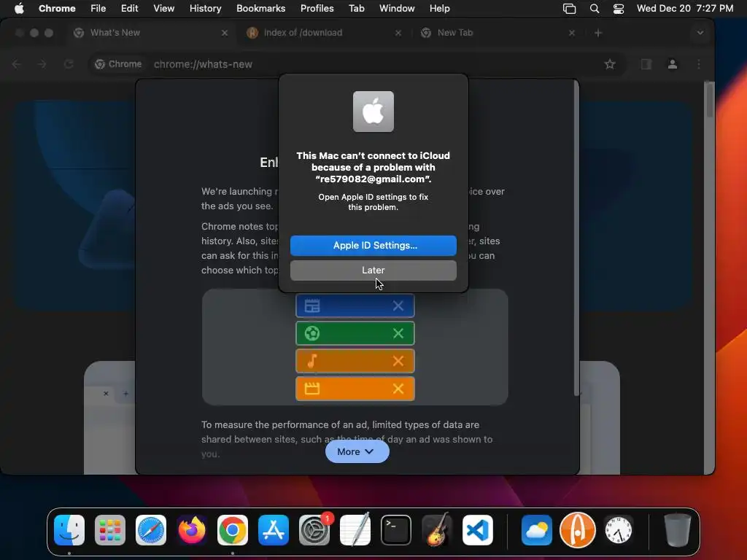Screen dimensions: 747x560
Task: Remove the green soccer topic chip
Action: tap(398, 333)
